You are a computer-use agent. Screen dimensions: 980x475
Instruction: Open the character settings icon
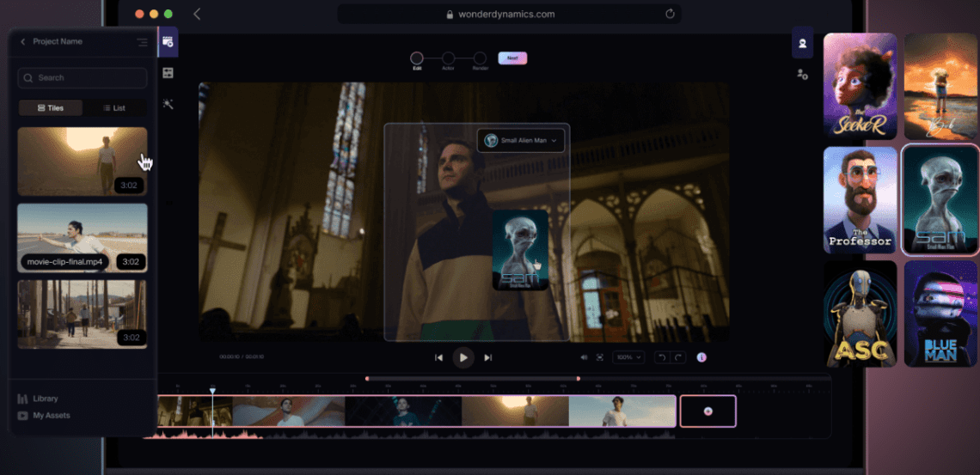point(803,74)
